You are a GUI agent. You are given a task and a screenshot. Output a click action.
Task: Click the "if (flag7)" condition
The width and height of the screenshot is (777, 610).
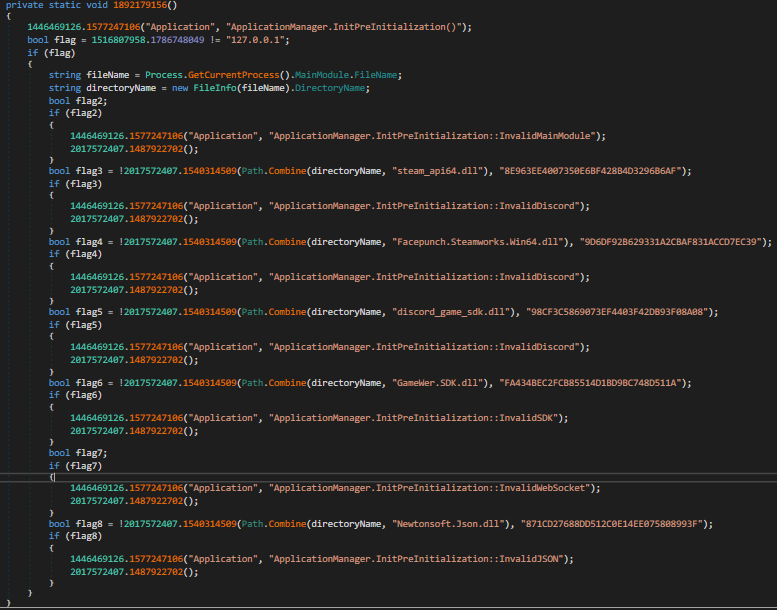click(75, 466)
